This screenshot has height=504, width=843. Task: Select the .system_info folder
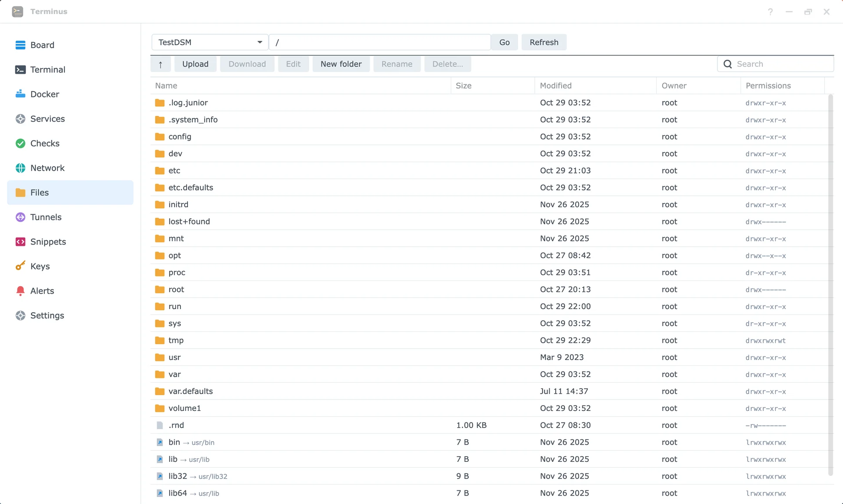(489, 120)
